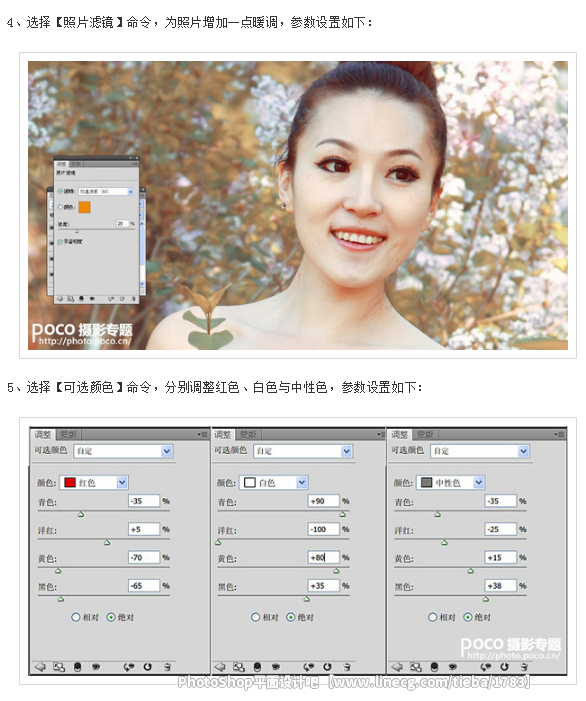The width and height of the screenshot is (586, 701).
Task: Click 黄色 slider handle in red panel
Action: click(58, 571)
